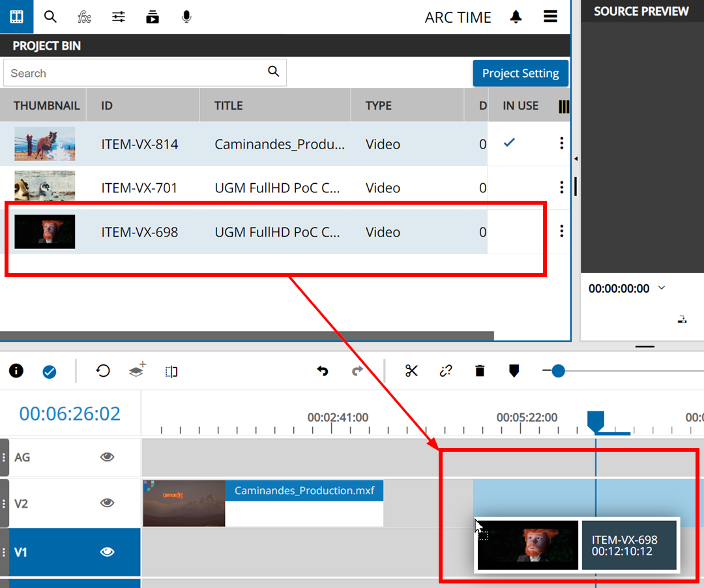Delete selection with trash icon

(480, 371)
